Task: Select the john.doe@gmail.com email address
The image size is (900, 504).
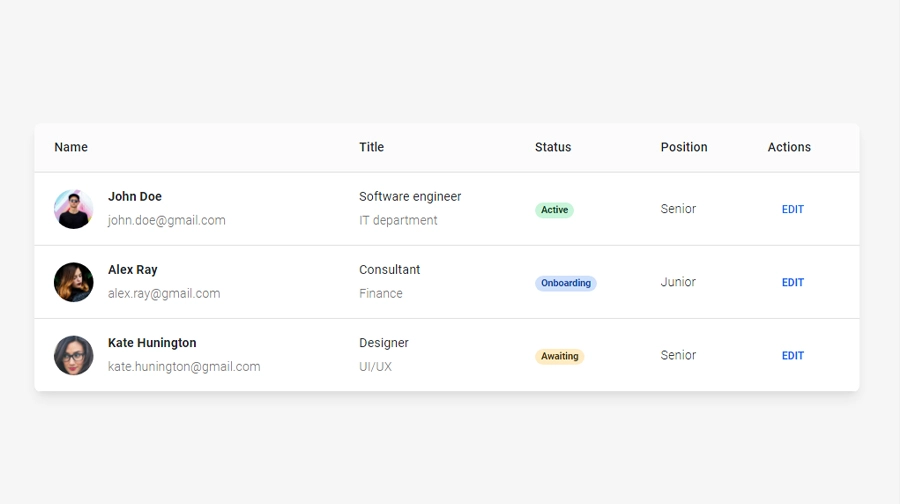Action: pos(166,220)
